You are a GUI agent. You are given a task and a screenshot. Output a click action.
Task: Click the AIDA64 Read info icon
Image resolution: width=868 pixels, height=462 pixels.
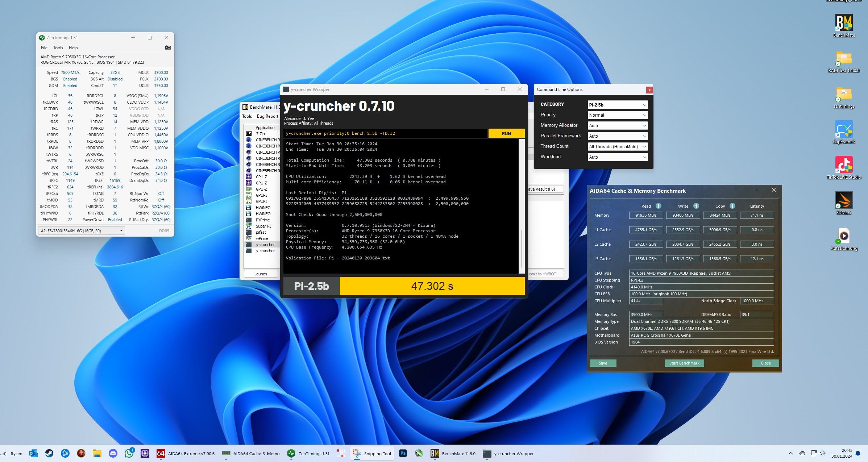pyautogui.click(x=659, y=206)
